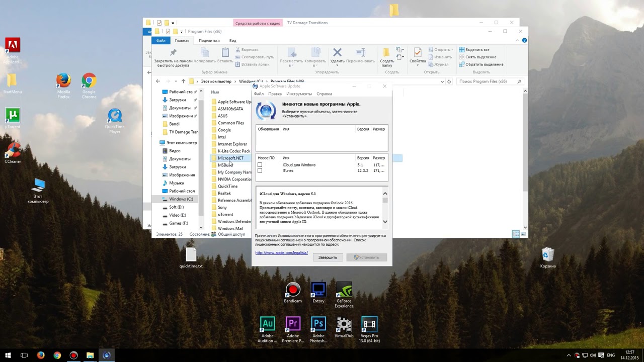
Task: Click the Имя column header in Explorer
Action: pyautogui.click(x=215, y=92)
